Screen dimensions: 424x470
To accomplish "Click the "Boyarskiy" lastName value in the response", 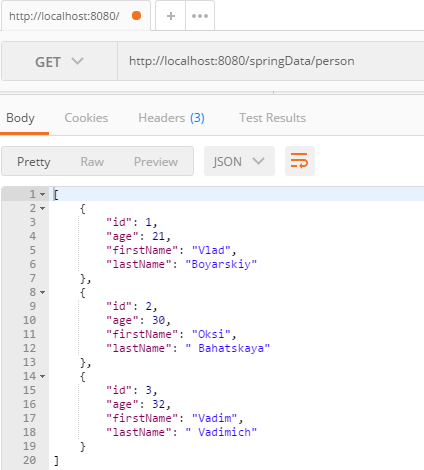I will coord(221,264).
